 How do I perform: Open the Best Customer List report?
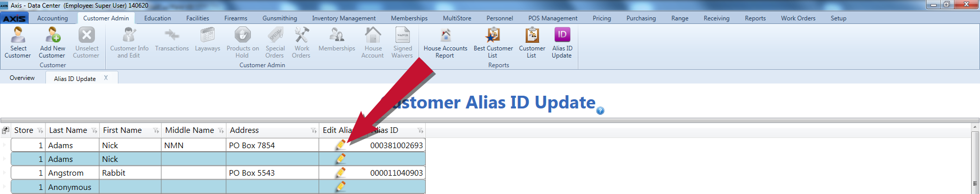(x=493, y=42)
